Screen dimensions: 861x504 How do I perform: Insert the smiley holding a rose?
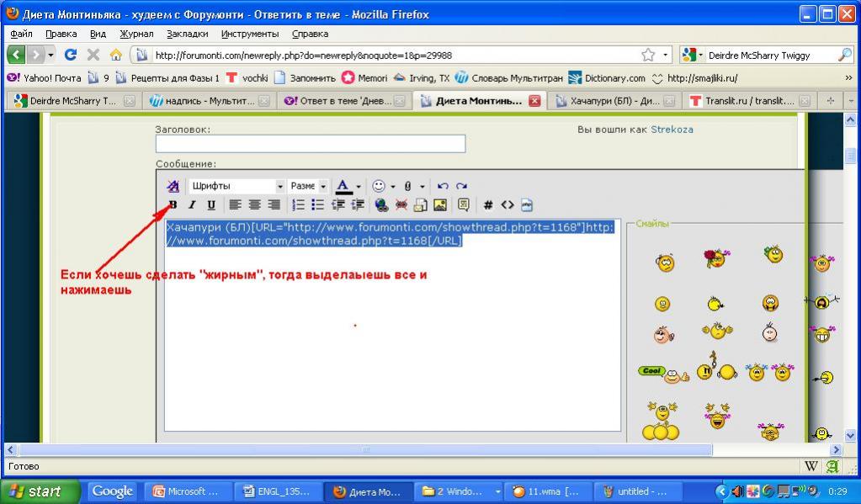pos(716,257)
